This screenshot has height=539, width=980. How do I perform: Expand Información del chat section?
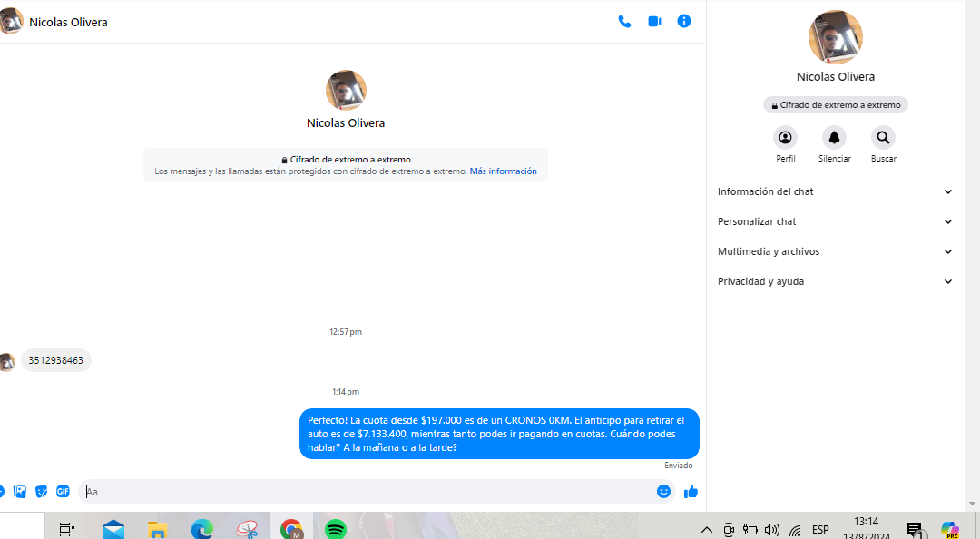[835, 192]
